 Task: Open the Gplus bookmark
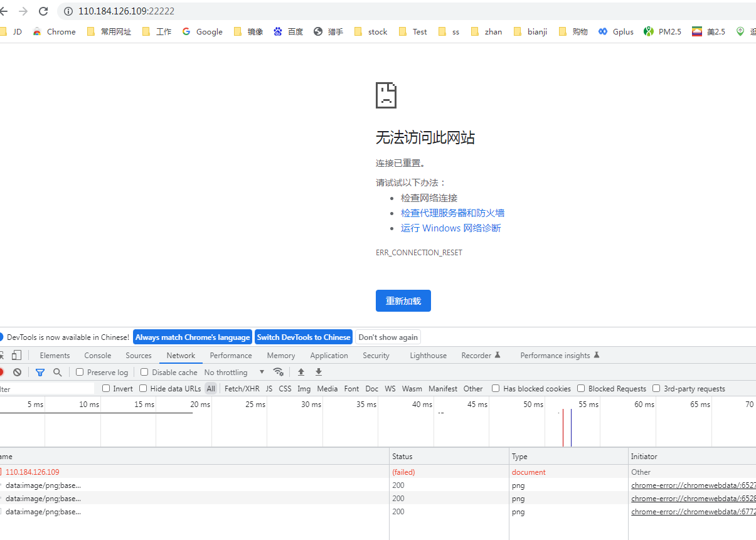click(616, 31)
